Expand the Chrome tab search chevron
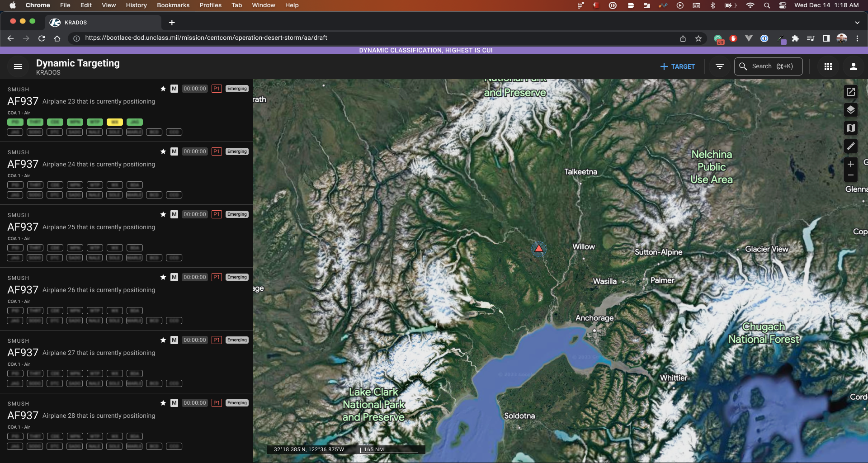Viewport: 868px width, 463px height. point(857,22)
